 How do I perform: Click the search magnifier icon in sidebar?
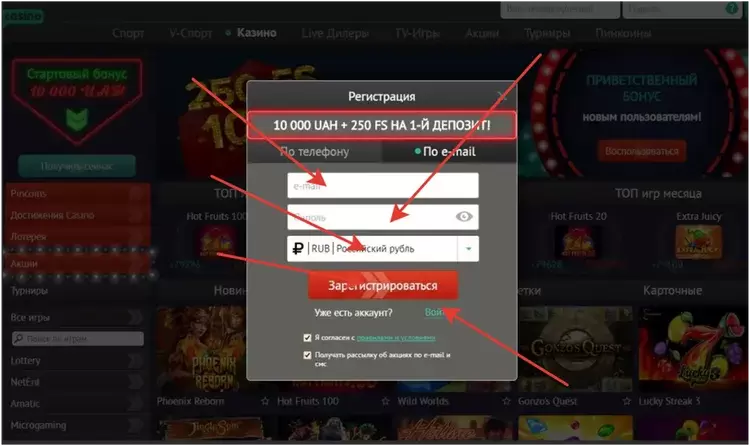pyautogui.click(x=19, y=339)
